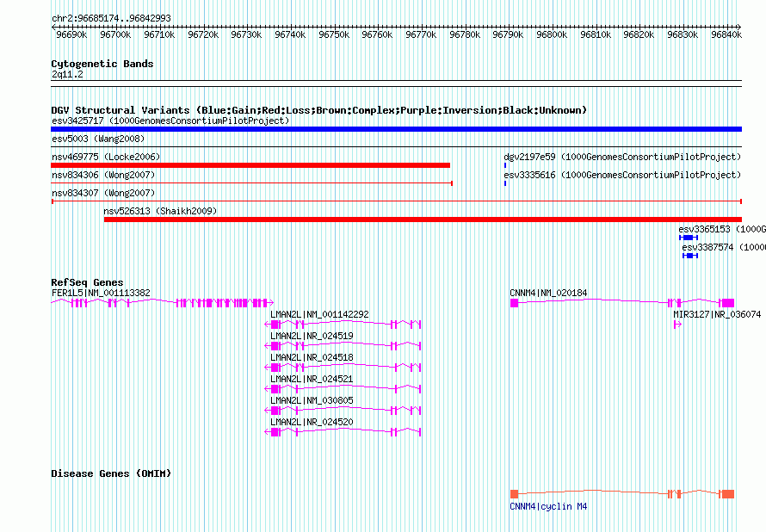Select the thick red nsv469775 loss bar
766x532 pixels.
[250, 165]
